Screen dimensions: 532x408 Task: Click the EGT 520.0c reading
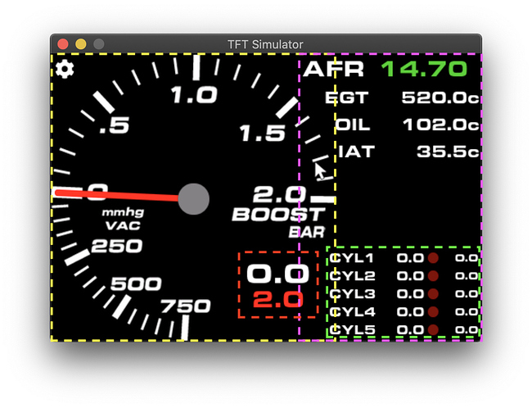(440, 97)
